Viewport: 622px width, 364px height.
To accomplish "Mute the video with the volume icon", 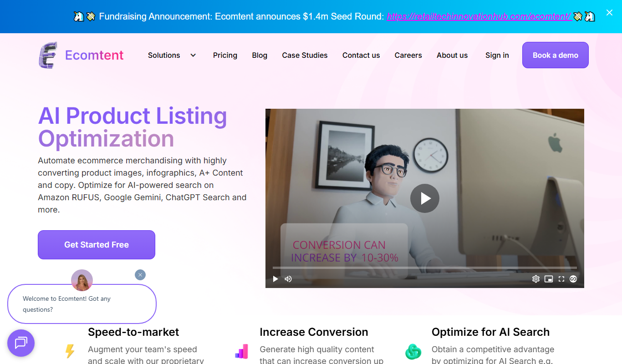I will pyautogui.click(x=288, y=279).
